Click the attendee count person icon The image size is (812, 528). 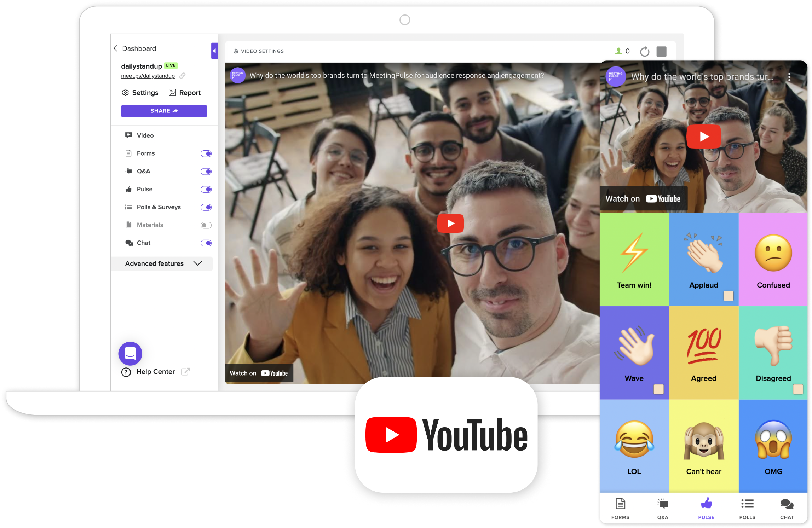point(618,51)
